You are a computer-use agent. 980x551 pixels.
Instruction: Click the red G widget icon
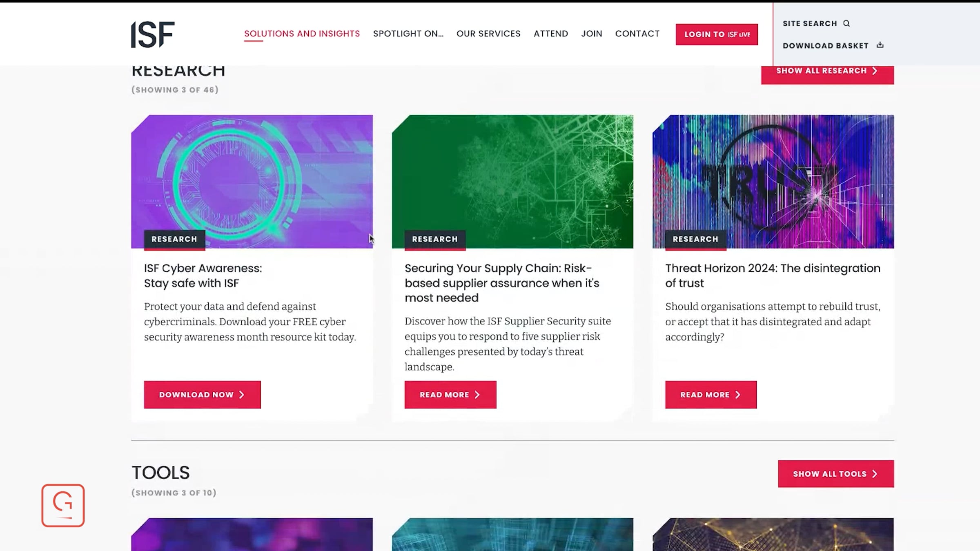(63, 505)
